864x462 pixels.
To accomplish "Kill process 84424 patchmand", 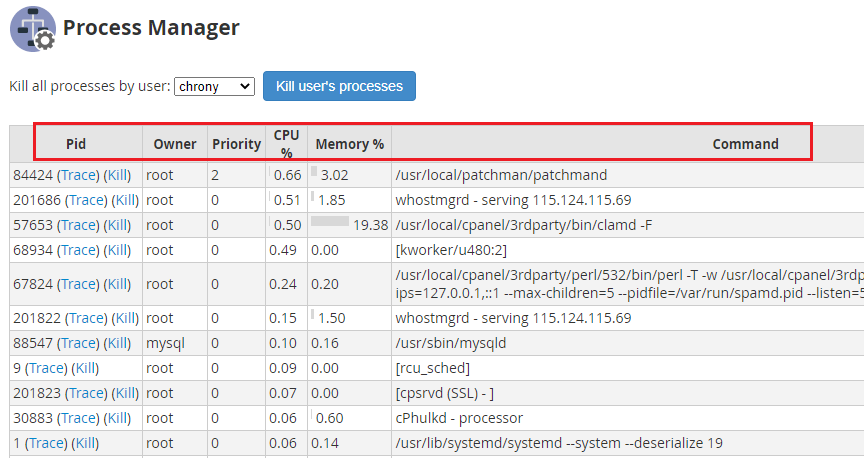I will (118, 175).
